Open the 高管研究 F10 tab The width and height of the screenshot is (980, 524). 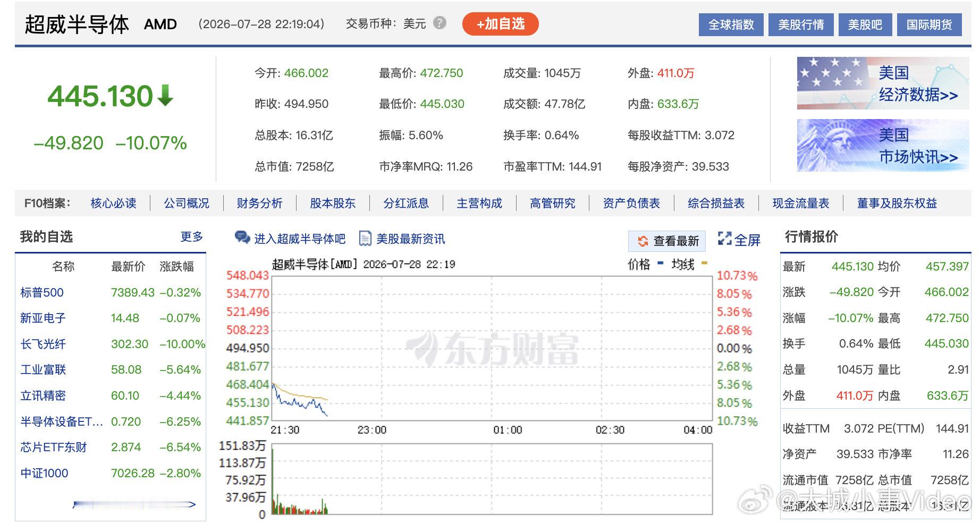pyautogui.click(x=553, y=203)
